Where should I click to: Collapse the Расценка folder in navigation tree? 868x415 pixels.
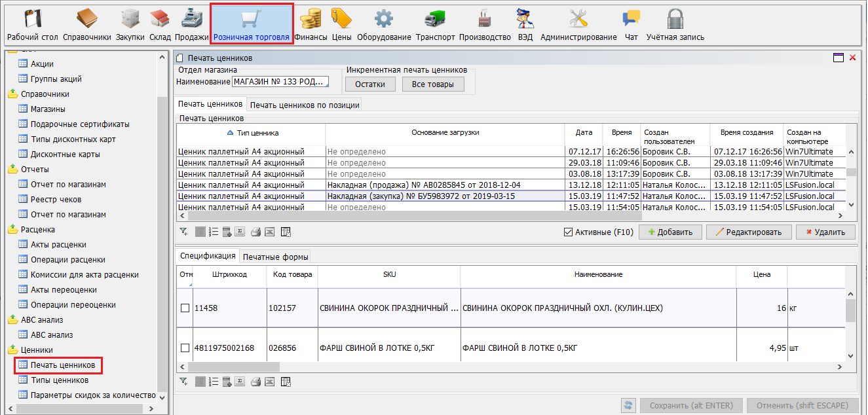pyautogui.click(x=12, y=230)
